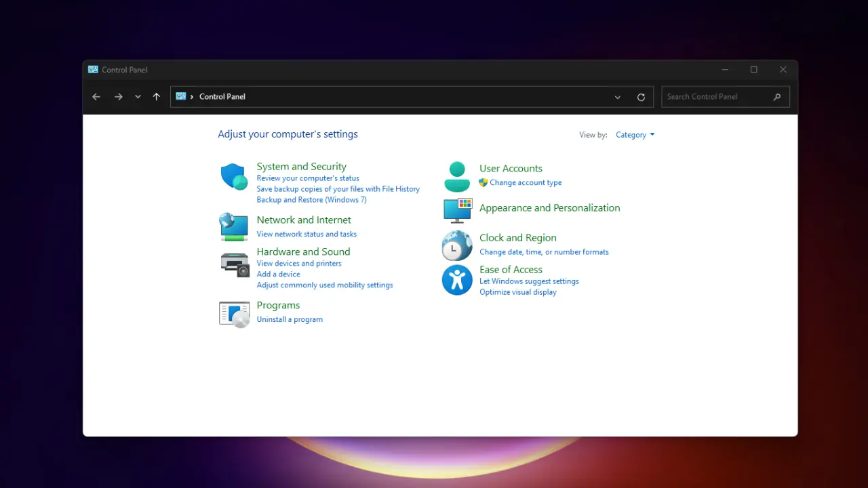
Task: Click the chevron before Control Panel path
Action: [x=192, y=97]
